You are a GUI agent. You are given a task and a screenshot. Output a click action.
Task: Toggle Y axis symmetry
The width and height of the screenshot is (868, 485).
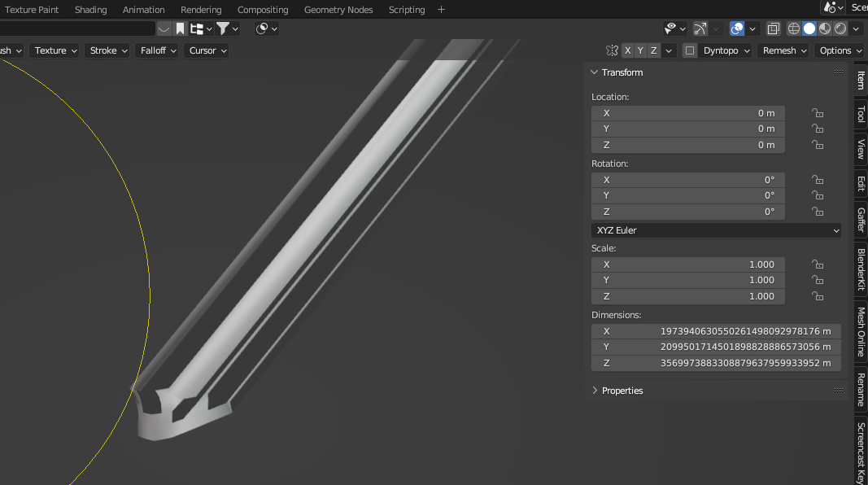640,50
